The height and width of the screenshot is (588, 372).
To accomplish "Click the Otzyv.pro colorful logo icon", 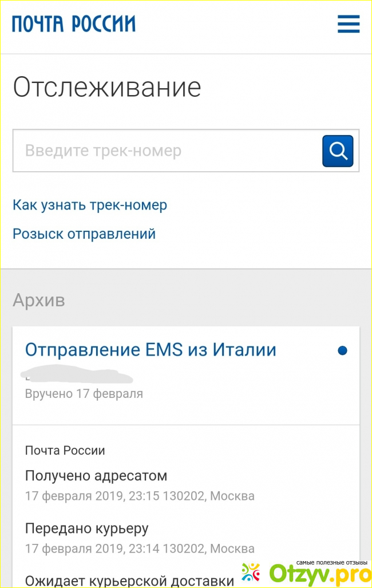I will click(x=251, y=574).
